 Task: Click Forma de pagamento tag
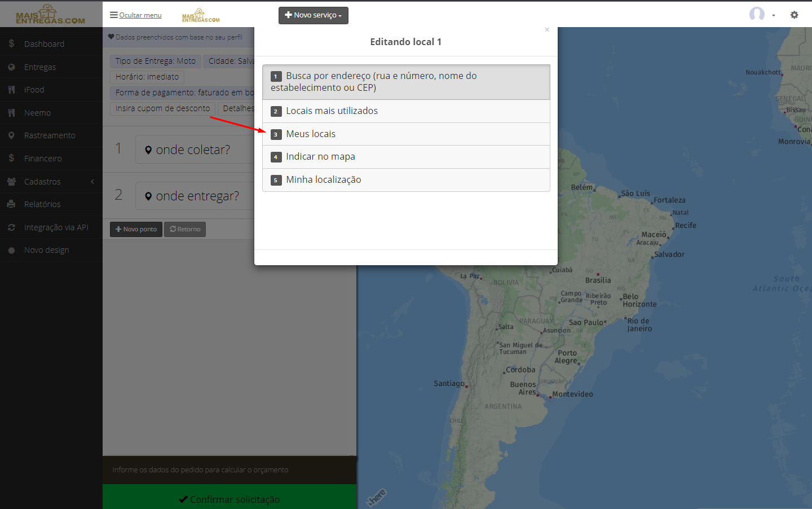[x=183, y=93]
